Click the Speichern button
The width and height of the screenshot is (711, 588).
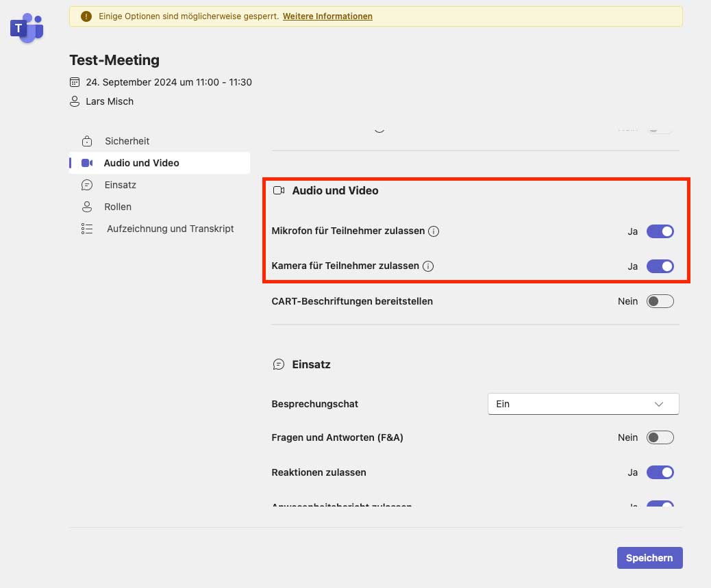(649, 558)
